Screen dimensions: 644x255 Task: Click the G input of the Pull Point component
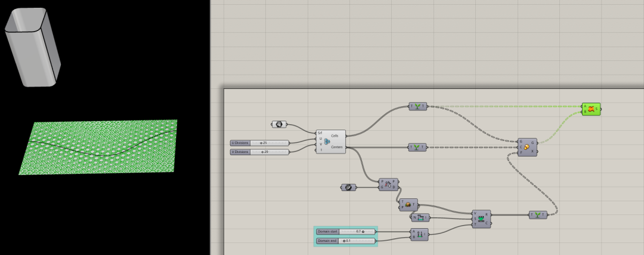tap(382, 187)
